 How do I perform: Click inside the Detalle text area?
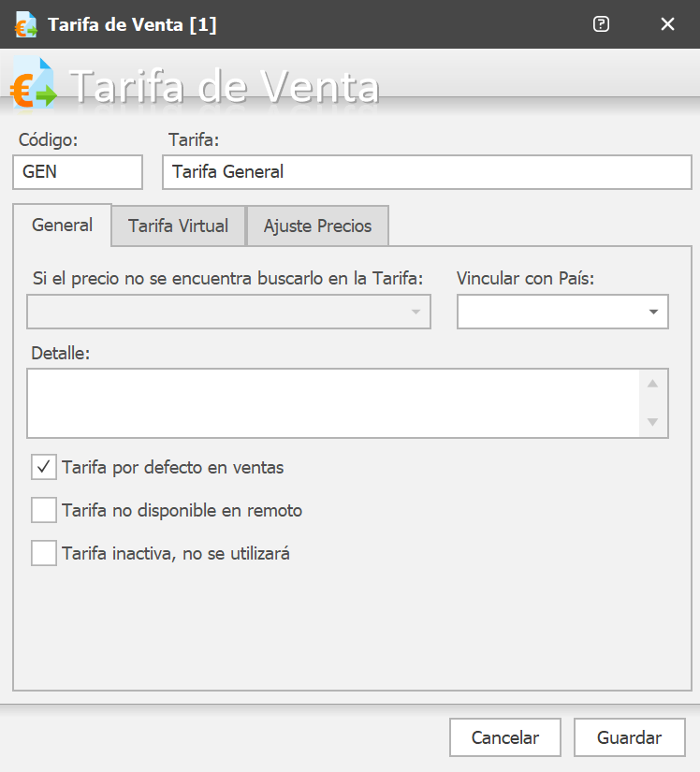(x=333, y=403)
